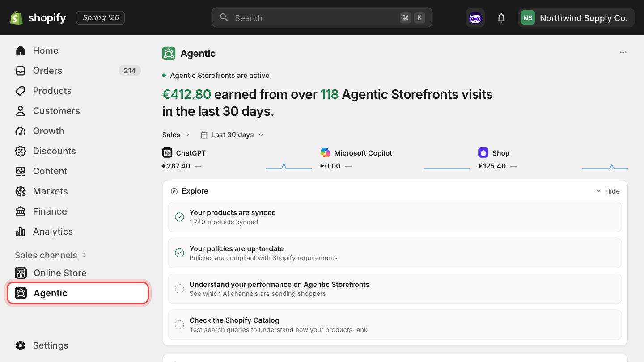The width and height of the screenshot is (644, 362).
Task: Click the empty circle for Check the Shopify Catalog
Action: tap(179, 324)
